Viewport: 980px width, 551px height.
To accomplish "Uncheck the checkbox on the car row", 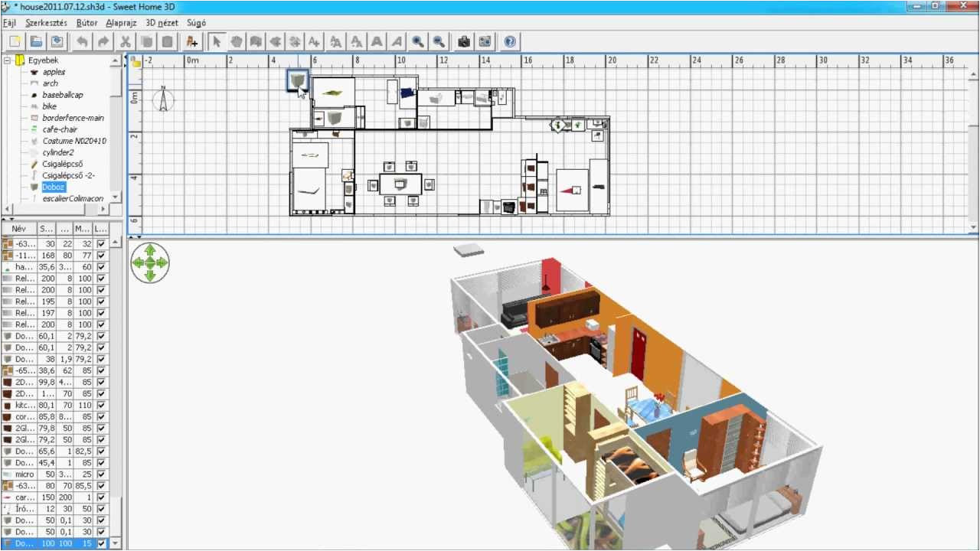I will click(x=101, y=497).
